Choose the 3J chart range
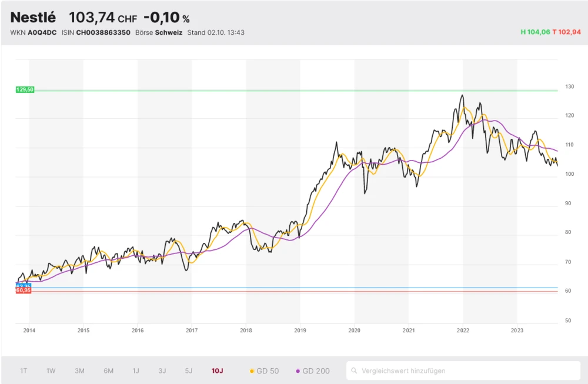Image resolution: width=588 pixels, height=384 pixels. pyautogui.click(x=162, y=371)
